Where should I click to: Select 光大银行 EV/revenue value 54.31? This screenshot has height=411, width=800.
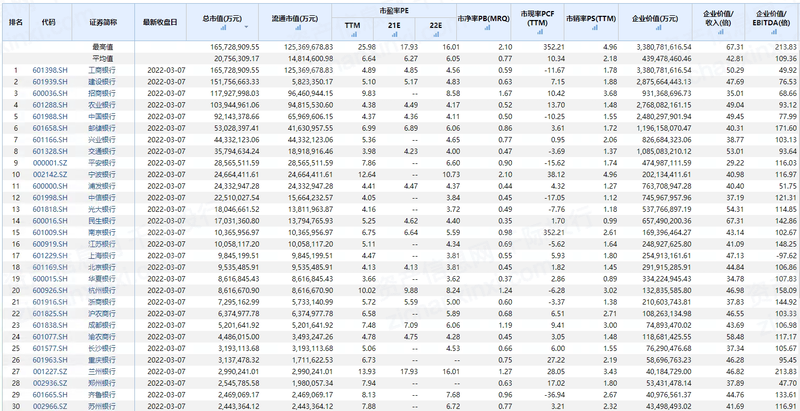739,210
